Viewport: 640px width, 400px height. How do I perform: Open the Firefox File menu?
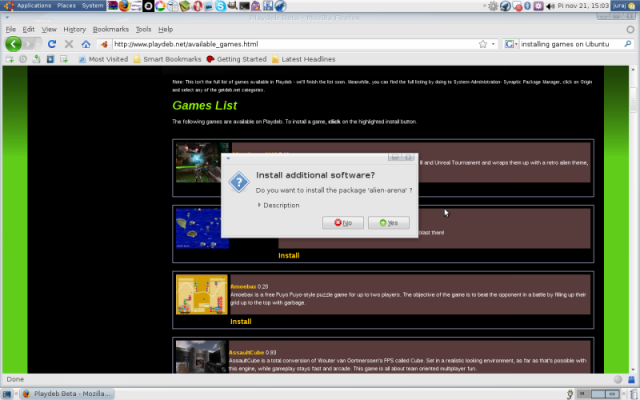click(11, 29)
